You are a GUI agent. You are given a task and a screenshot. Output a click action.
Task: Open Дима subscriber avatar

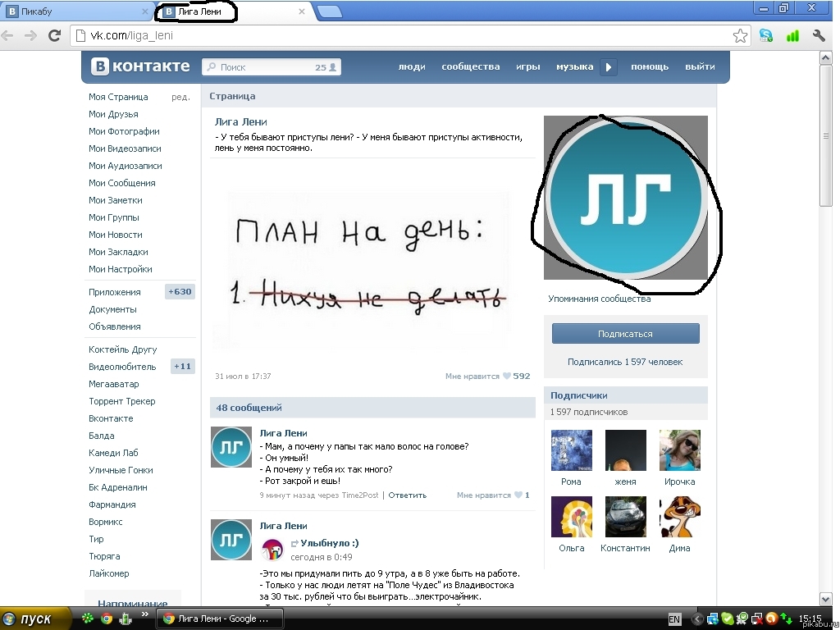[680, 517]
